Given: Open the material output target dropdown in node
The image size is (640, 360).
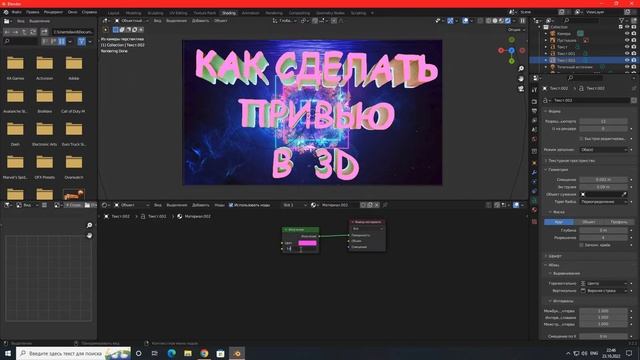Looking at the screenshot, I should (x=367, y=229).
